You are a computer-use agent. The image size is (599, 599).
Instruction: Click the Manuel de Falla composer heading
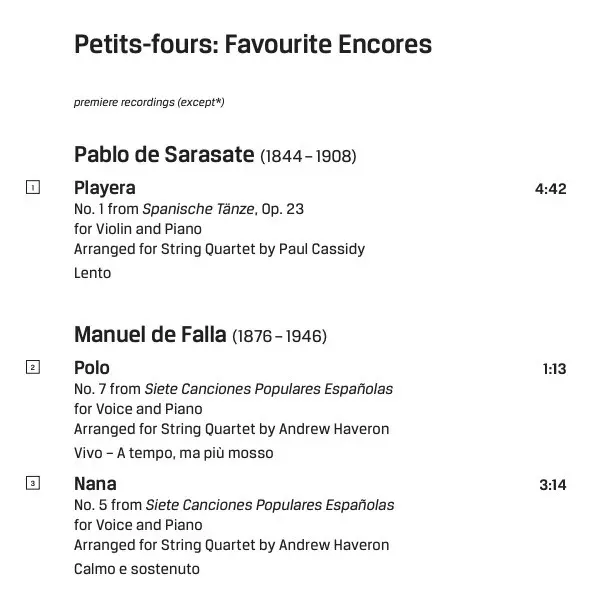coord(201,335)
